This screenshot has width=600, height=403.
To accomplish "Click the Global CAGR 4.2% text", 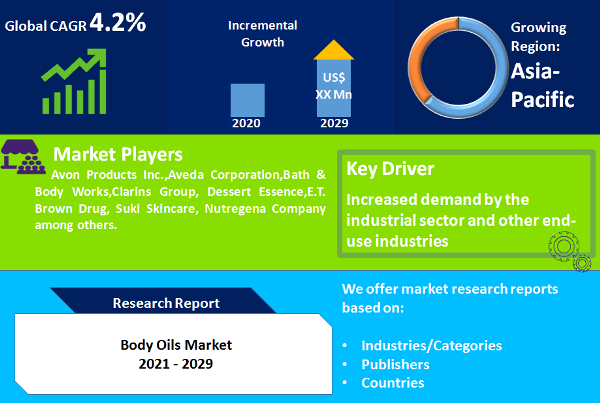I will click(x=75, y=23).
